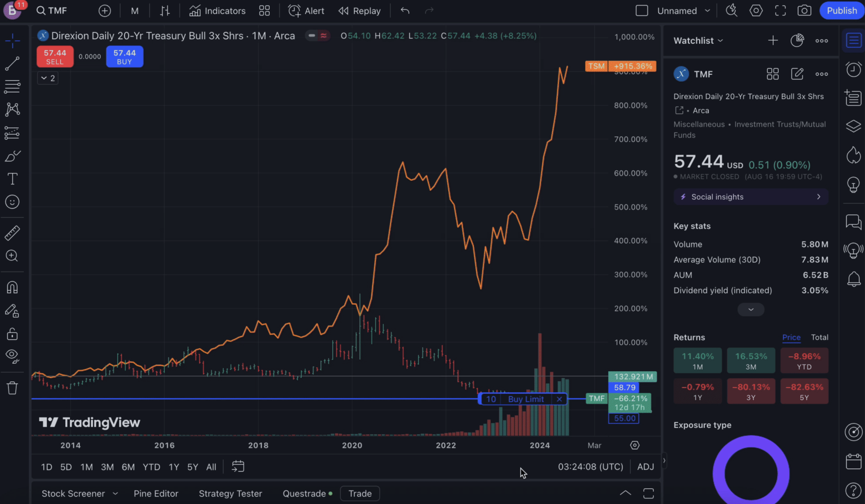Open the Unnamed layout dropdown
This screenshot has height=504, width=865.
pyautogui.click(x=684, y=11)
